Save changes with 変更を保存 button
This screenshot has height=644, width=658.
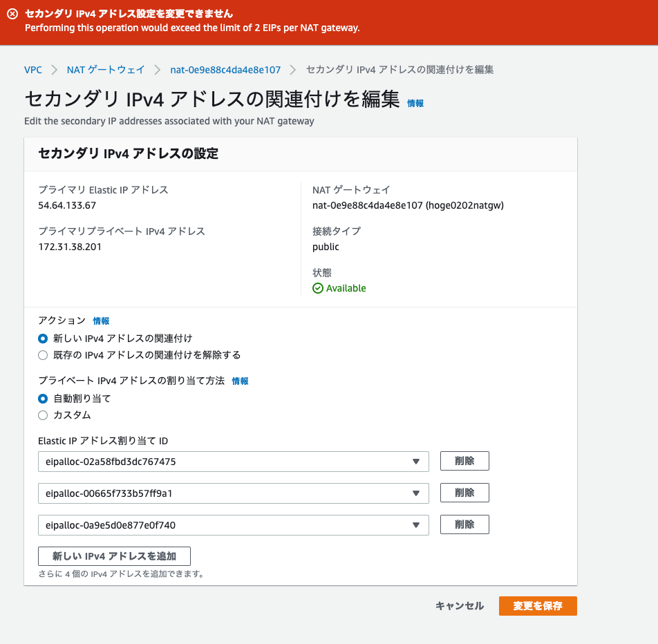[x=538, y=606]
